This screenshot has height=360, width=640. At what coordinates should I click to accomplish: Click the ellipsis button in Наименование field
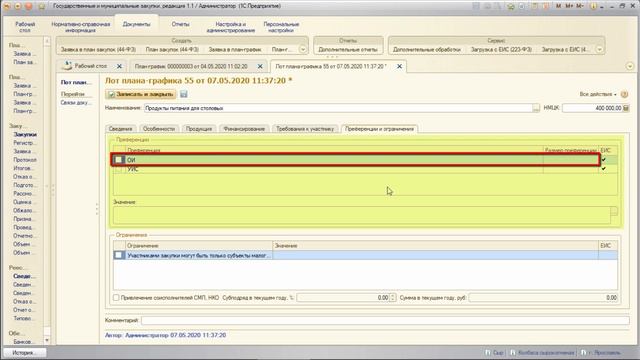click(536, 108)
